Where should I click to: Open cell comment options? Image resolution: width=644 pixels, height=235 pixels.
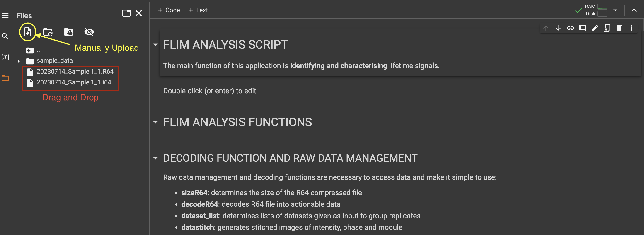pyautogui.click(x=583, y=28)
